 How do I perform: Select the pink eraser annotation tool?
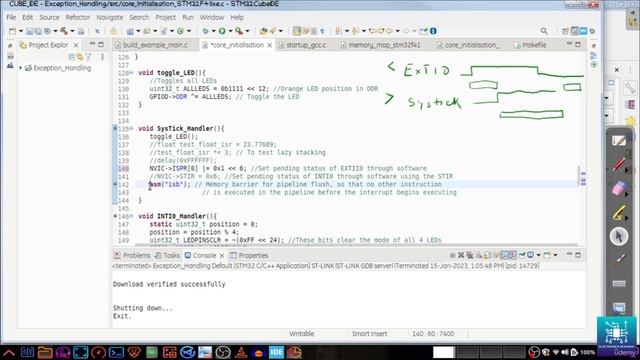[619, 188]
